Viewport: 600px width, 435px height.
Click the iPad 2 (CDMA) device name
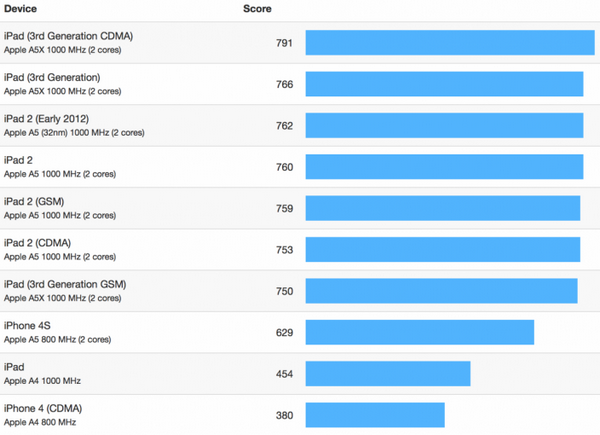(38, 243)
